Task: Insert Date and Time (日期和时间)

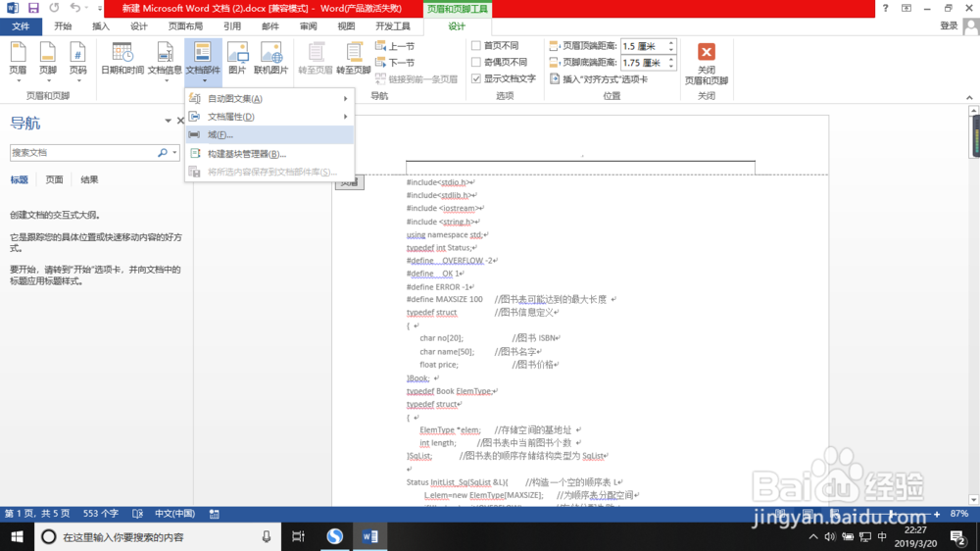Action: click(x=122, y=59)
